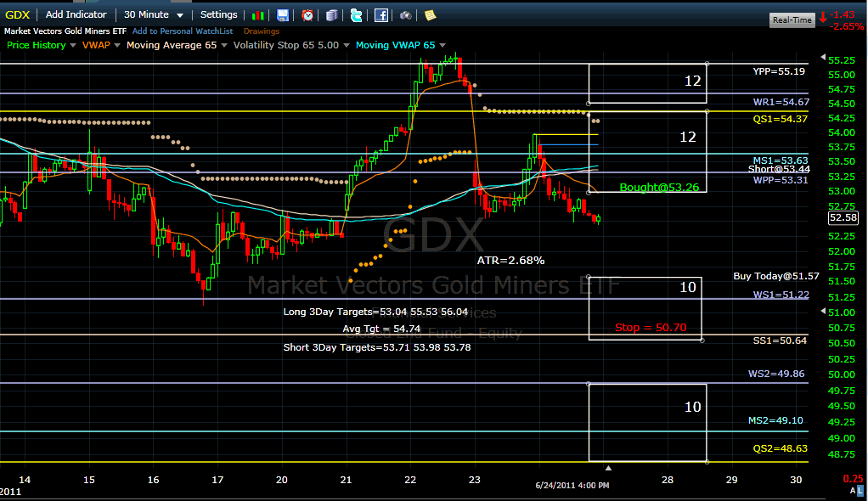Image resolution: width=868 pixels, height=501 pixels.
Task: Click the WPP=53.31 pivot label
Action: click(781, 180)
